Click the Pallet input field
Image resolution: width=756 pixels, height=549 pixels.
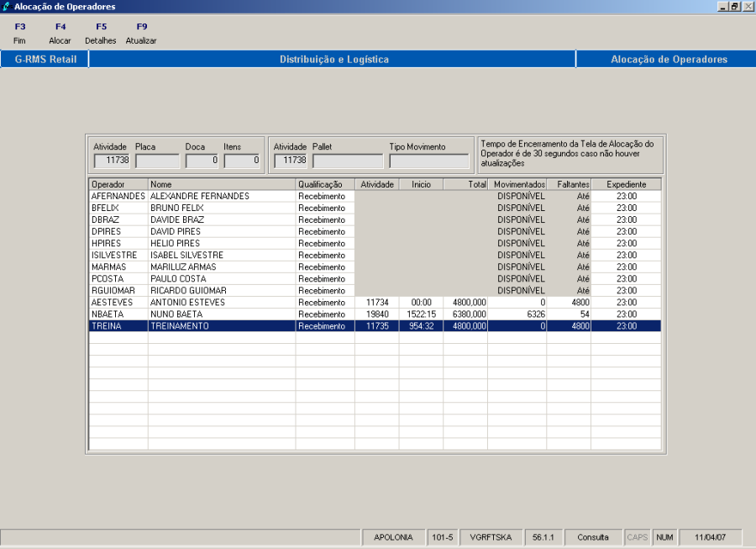(347, 161)
